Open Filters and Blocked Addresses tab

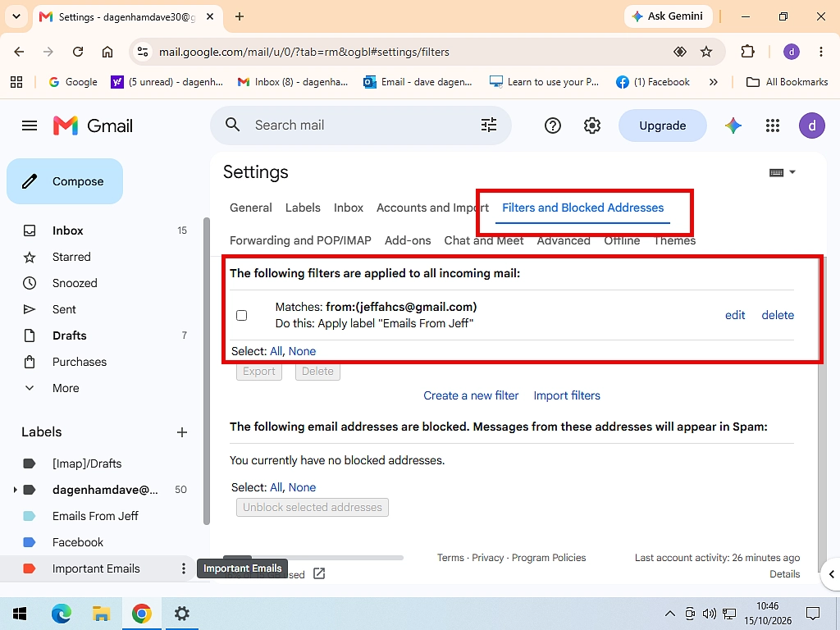tap(583, 208)
